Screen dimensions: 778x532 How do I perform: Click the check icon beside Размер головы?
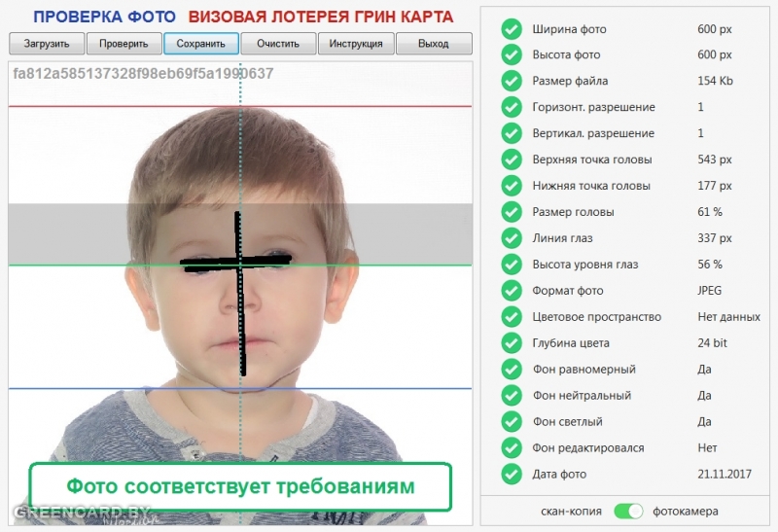point(512,212)
